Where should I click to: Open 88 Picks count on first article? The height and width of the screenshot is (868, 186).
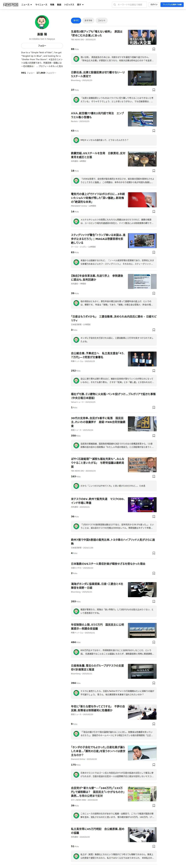[x=75, y=49]
